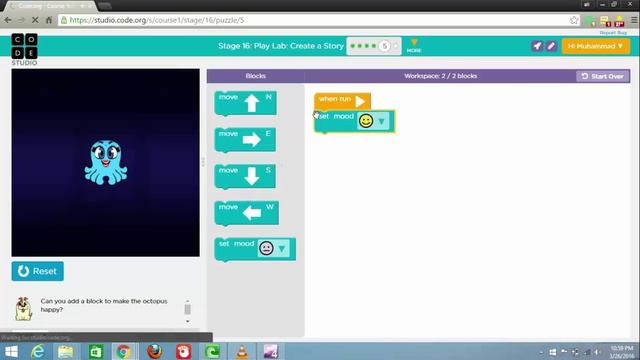Open purple app with 4 in taskbar
The width and height of the screenshot is (640, 360).
[x=271, y=351]
